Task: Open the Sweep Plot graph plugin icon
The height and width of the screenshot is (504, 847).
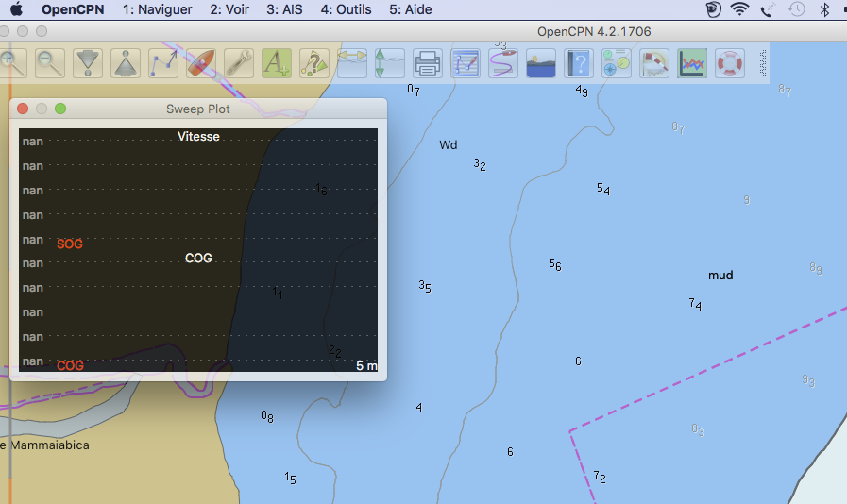Action: [691, 63]
